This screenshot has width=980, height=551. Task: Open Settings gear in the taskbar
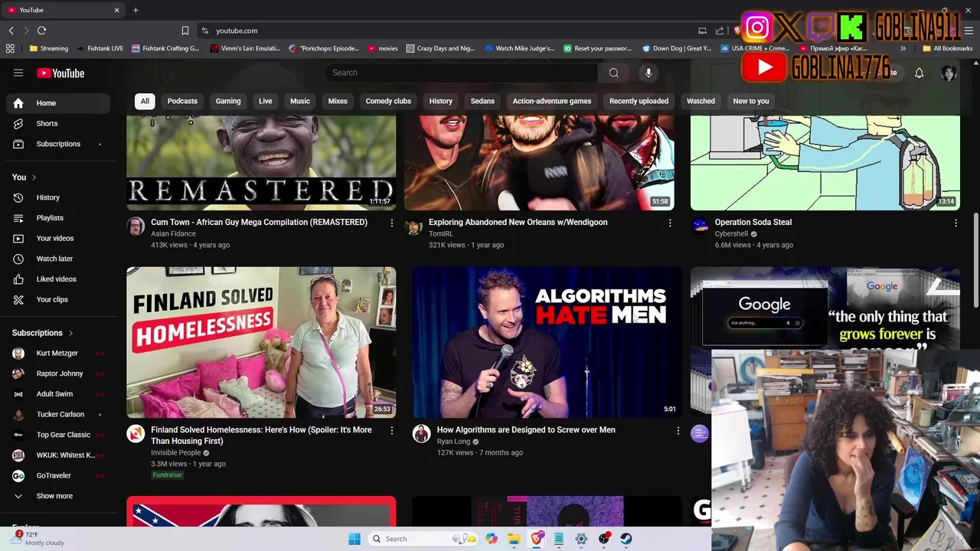point(581,539)
